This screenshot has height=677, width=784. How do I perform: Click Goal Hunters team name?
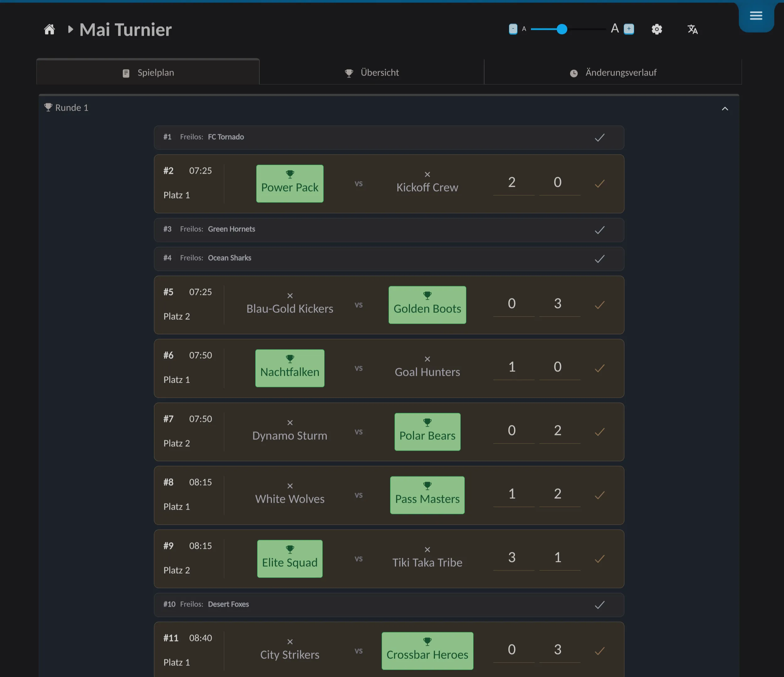(x=427, y=372)
